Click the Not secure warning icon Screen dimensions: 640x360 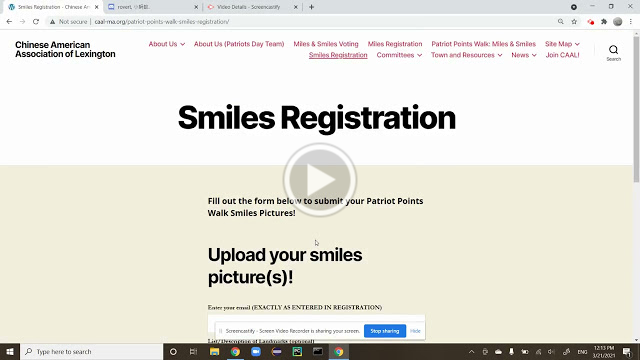[52, 22]
